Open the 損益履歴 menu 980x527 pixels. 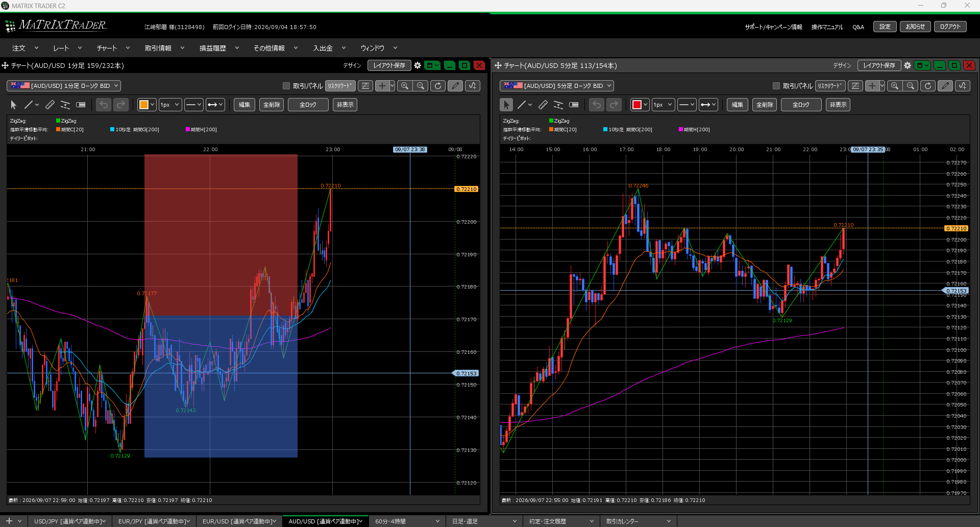219,48
